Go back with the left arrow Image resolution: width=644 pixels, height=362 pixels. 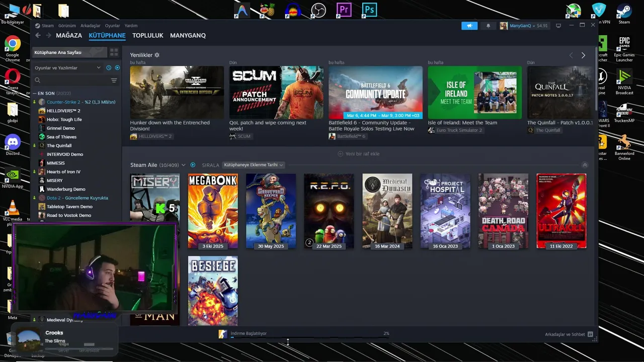[38, 35]
